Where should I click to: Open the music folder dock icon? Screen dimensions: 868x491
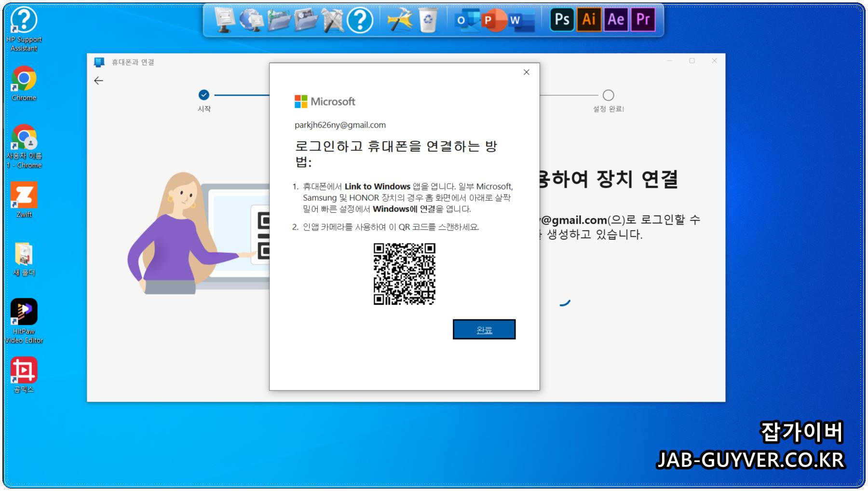pos(279,20)
